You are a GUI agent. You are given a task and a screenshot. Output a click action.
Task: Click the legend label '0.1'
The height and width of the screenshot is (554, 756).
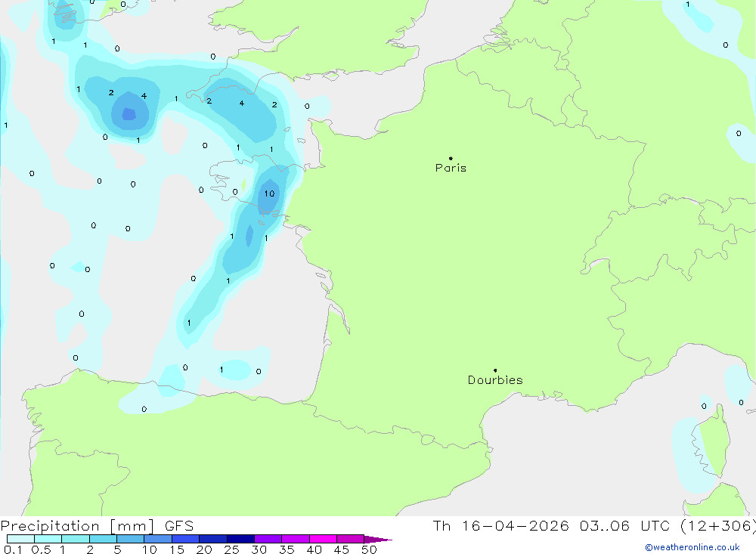[13, 549]
